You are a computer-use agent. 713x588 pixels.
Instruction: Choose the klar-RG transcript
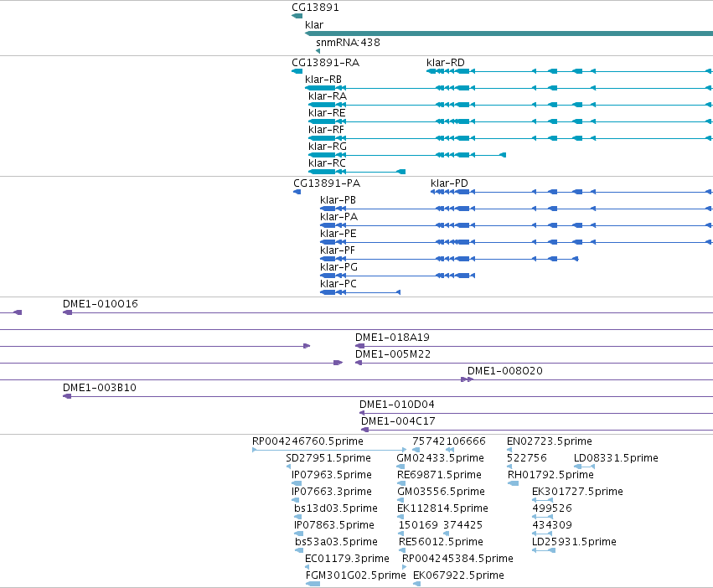pos(328,147)
